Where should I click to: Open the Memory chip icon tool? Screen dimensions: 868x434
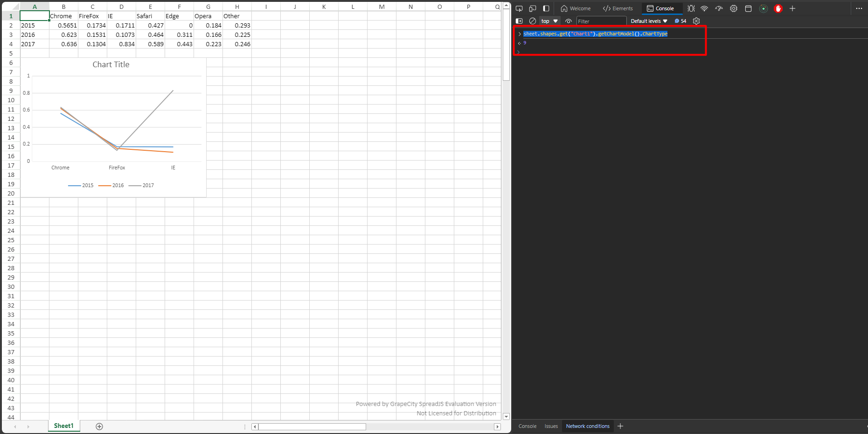coord(734,8)
